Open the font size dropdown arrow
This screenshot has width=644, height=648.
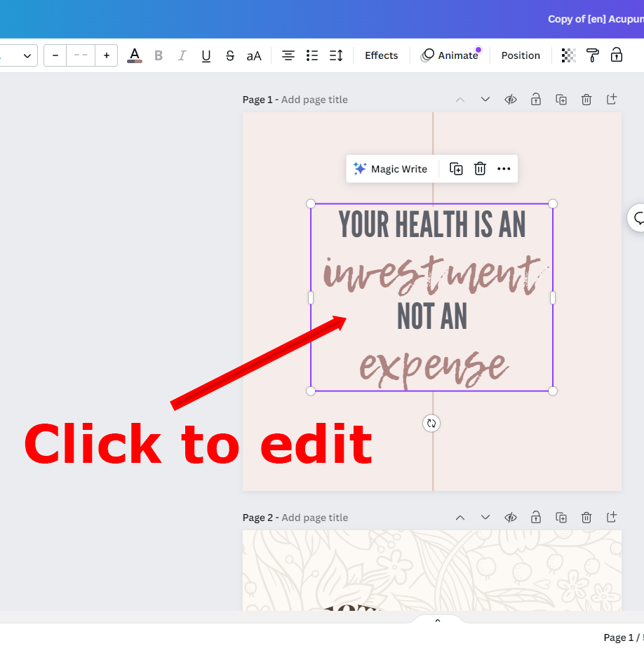(x=28, y=55)
